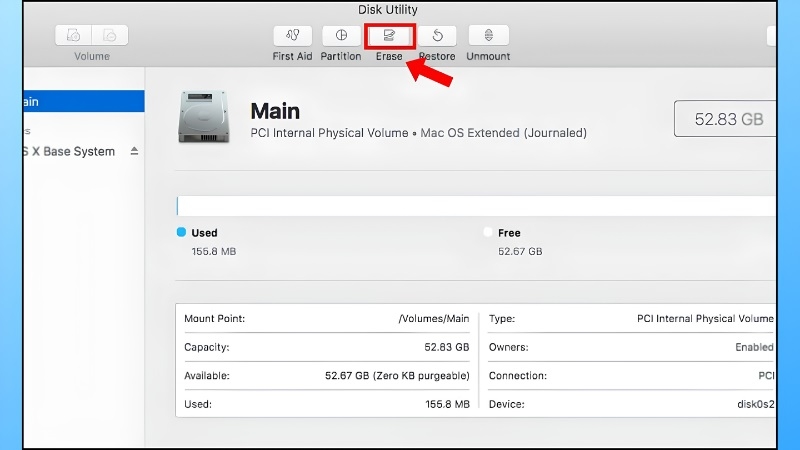This screenshot has height=450, width=800.
Task: Click the Main volume title
Action: [x=275, y=111]
